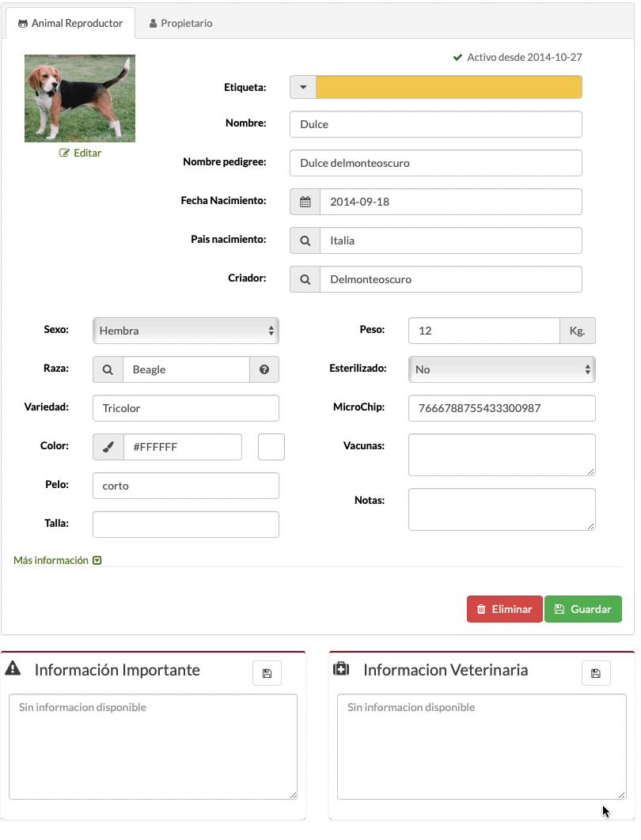The height and width of the screenshot is (840, 641).
Task: Open the help question icon next to Beagle
Action: pyautogui.click(x=264, y=369)
